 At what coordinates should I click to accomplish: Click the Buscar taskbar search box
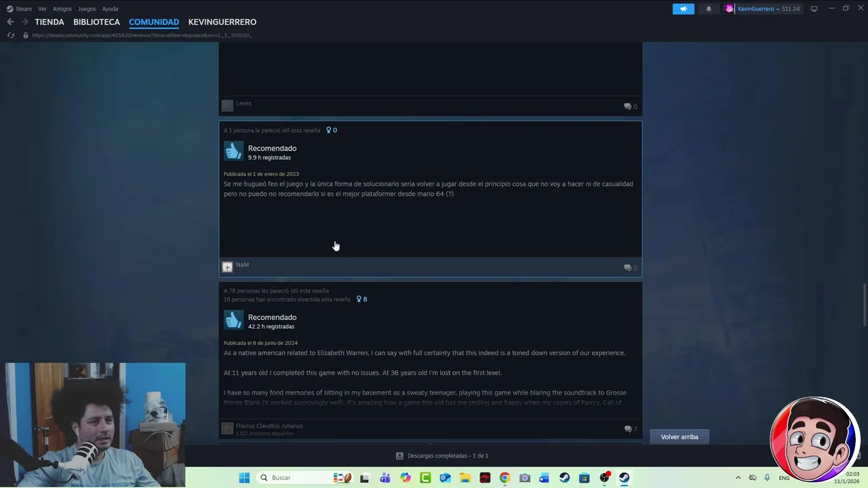tap(305, 478)
